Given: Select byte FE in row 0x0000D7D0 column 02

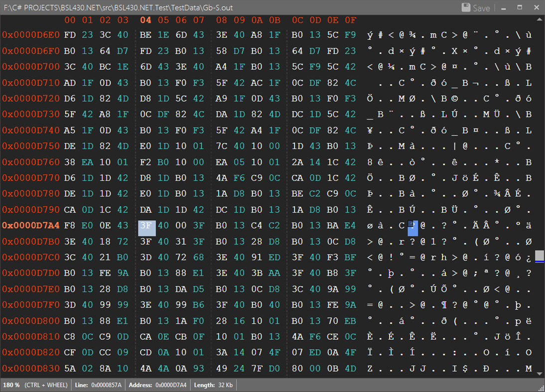Looking at the screenshot, I should click(x=105, y=273).
